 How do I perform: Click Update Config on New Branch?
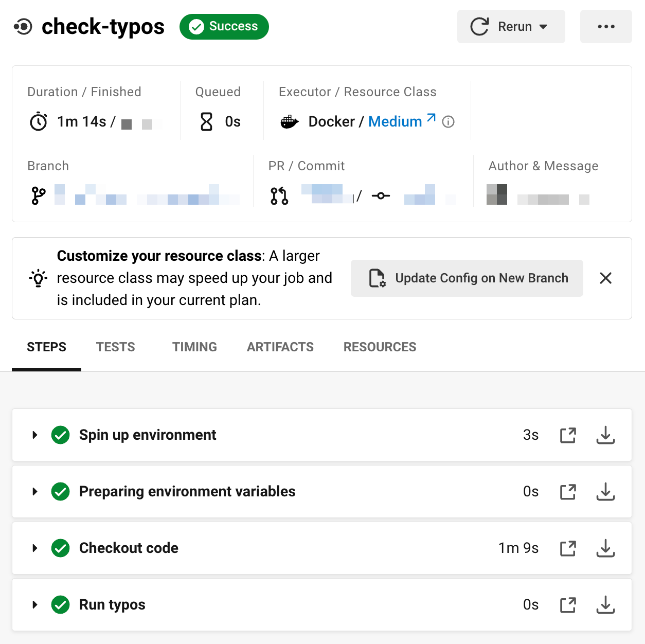pyautogui.click(x=467, y=278)
